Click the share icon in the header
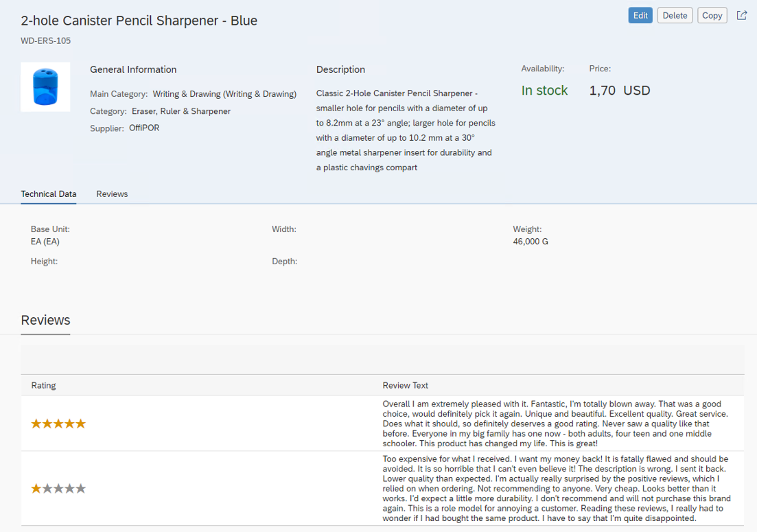 pyautogui.click(x=742, y=15)
